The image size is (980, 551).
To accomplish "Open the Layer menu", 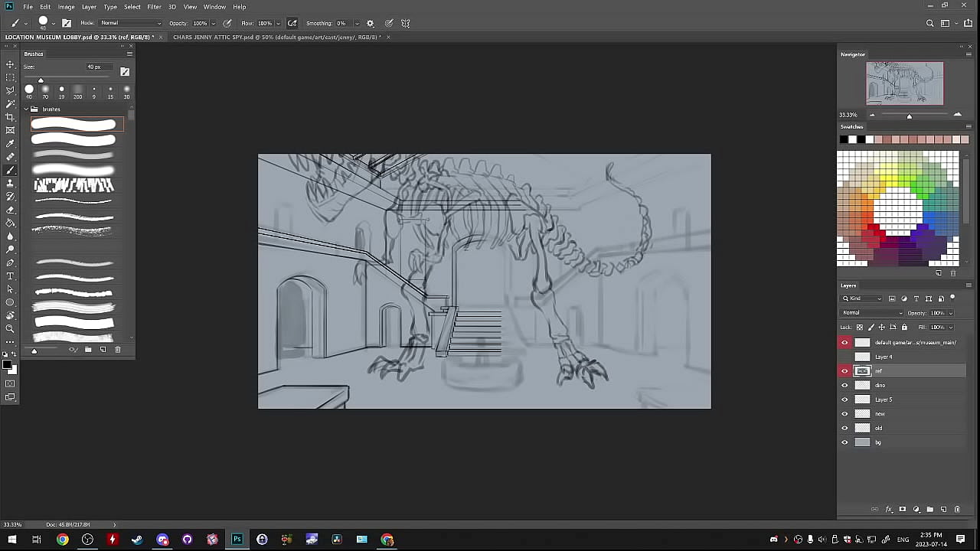I will (x=89, y=7).
